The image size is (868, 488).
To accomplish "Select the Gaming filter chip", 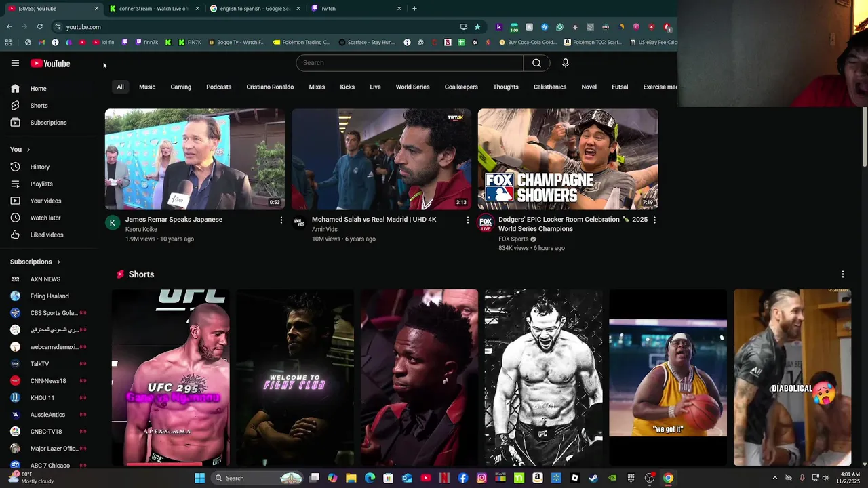I will 181,87.
